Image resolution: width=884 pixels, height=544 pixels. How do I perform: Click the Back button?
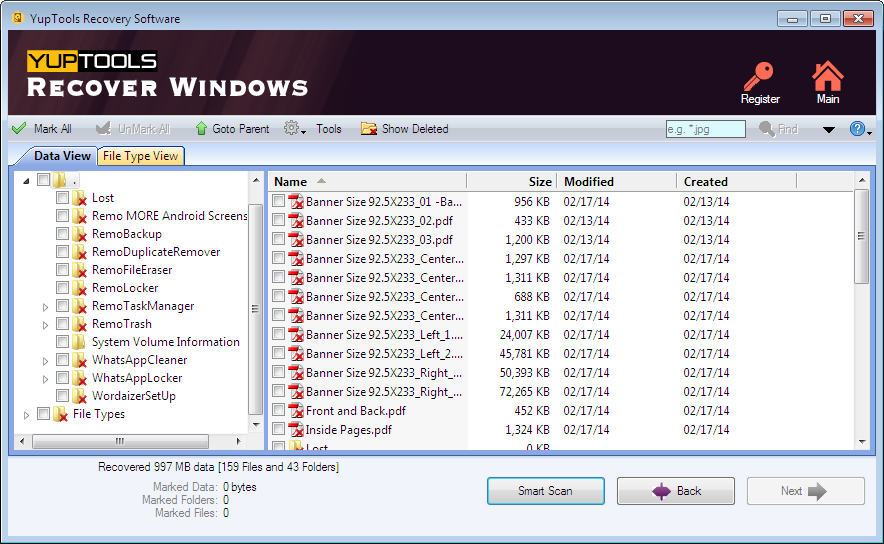coord(675,491)
